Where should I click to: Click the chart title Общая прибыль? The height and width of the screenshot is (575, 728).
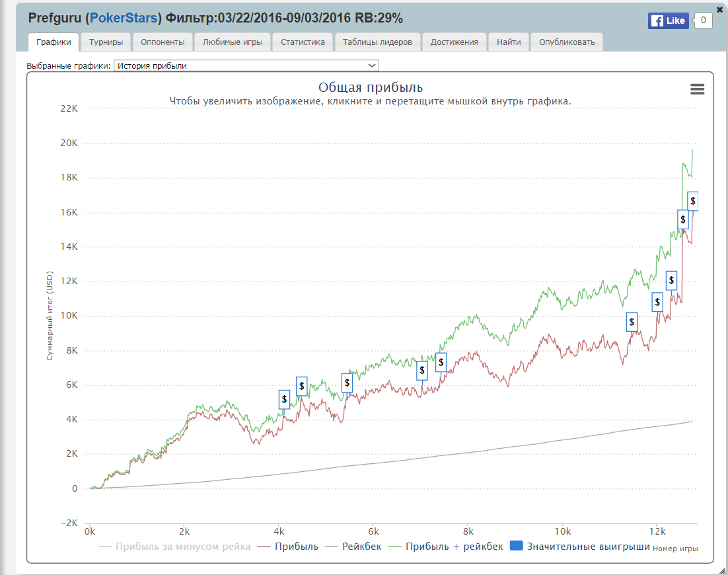coord(371,87)
